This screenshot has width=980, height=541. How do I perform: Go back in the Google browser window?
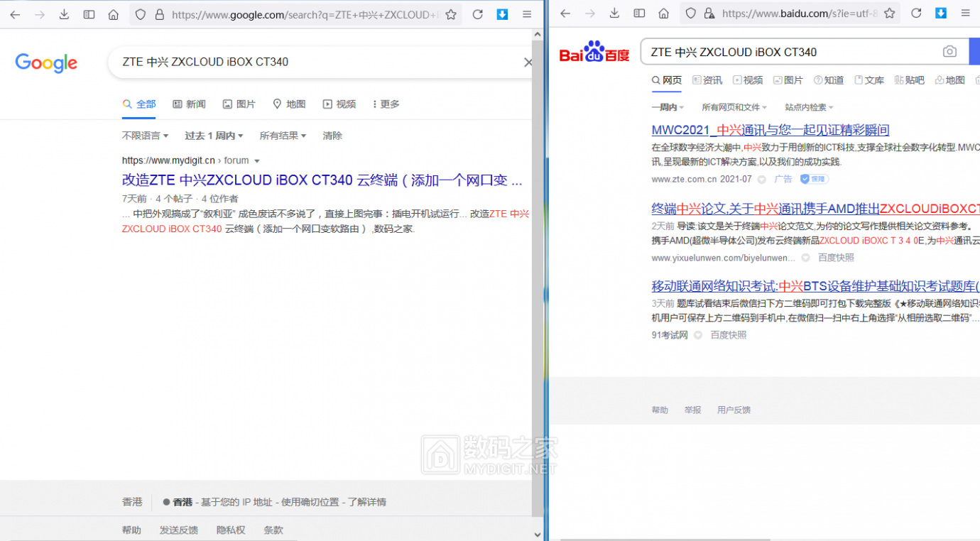click(15, 14)
